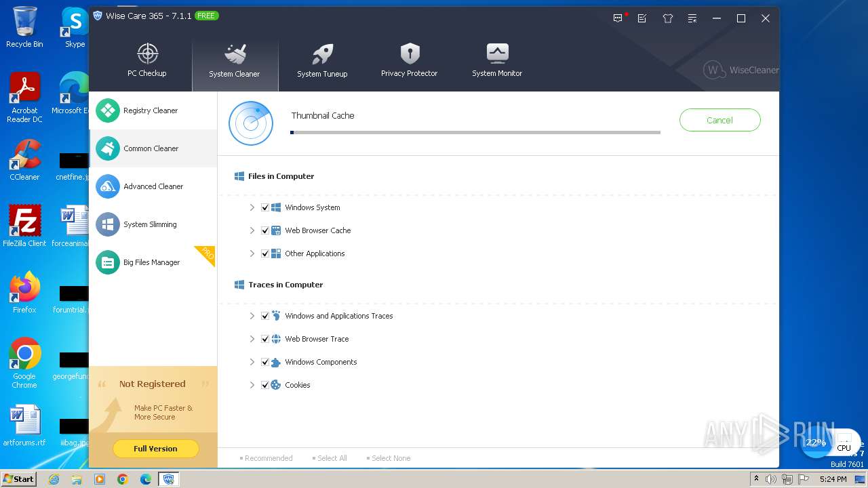Image resolution: width=868 pixels, height=488 pixels.
Task: Click the Select All link
Action: coord(330,458)
